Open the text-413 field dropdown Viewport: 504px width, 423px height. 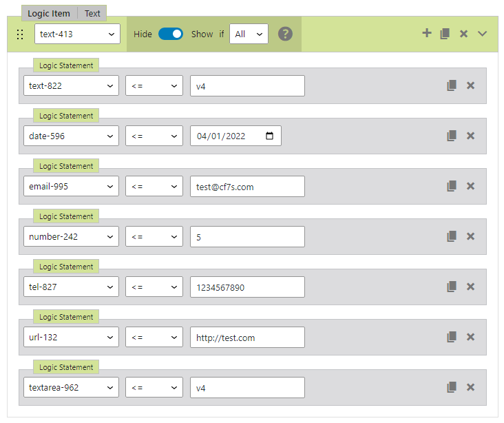coord(77,34)
